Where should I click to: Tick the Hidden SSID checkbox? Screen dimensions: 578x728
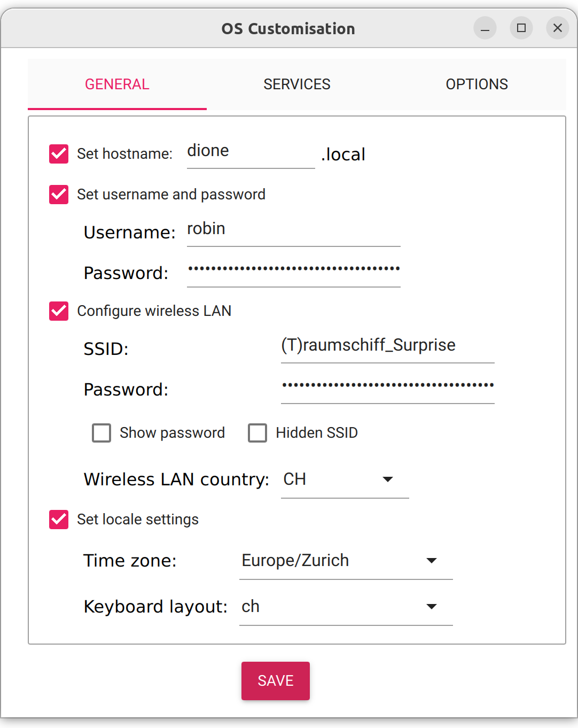pyautogui.click(x=257, y=433)
